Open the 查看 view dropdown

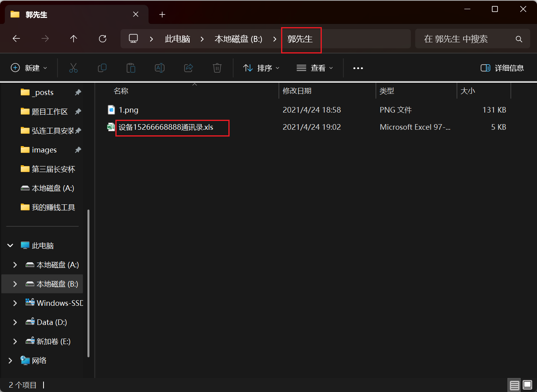click(315, 68)
